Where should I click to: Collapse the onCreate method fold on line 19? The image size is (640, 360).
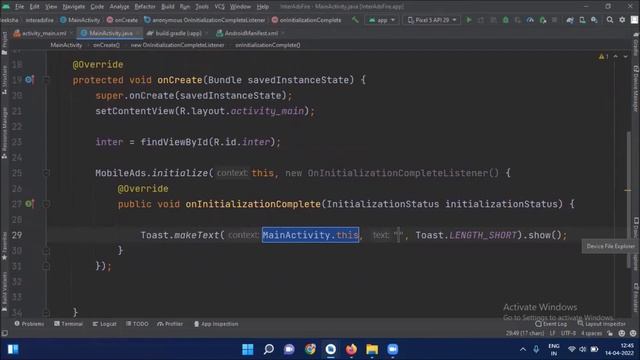click(46, 80)
